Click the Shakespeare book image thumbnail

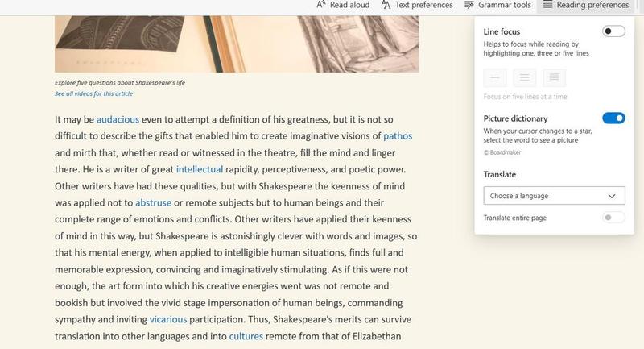point(237,44)
